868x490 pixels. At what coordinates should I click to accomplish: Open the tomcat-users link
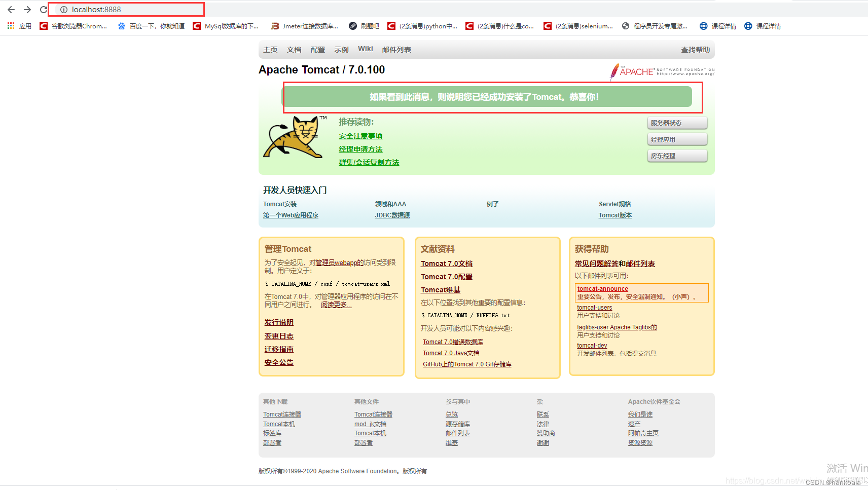pyautogui.click(x=594, y=307)
